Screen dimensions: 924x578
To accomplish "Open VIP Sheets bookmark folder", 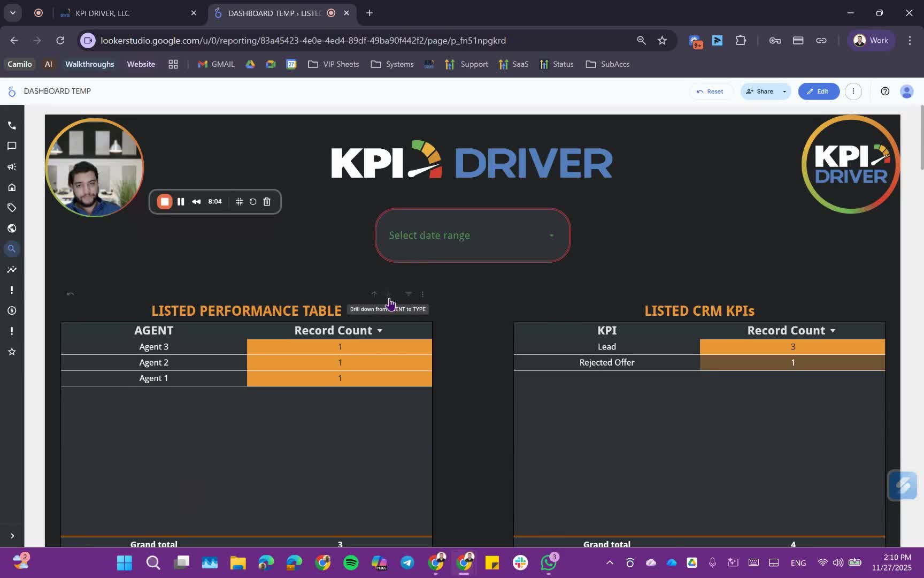I will [x=334, y=64].
